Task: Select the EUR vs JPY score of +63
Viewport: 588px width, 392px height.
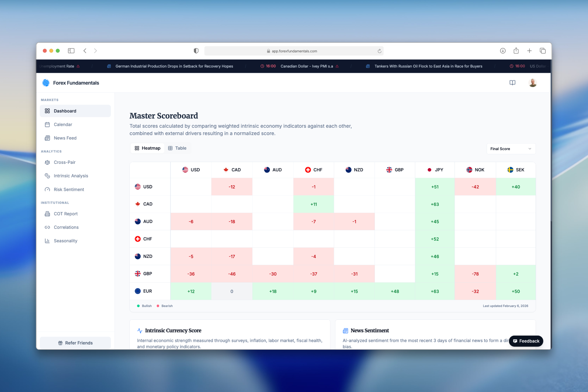Action: pyautogui.click(x=435, y=291)
